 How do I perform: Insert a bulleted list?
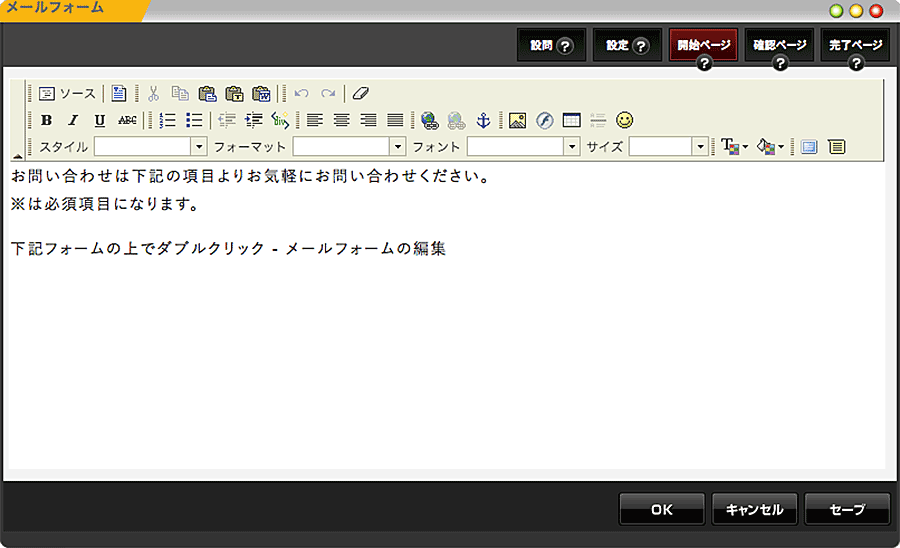tap(194, 120)
